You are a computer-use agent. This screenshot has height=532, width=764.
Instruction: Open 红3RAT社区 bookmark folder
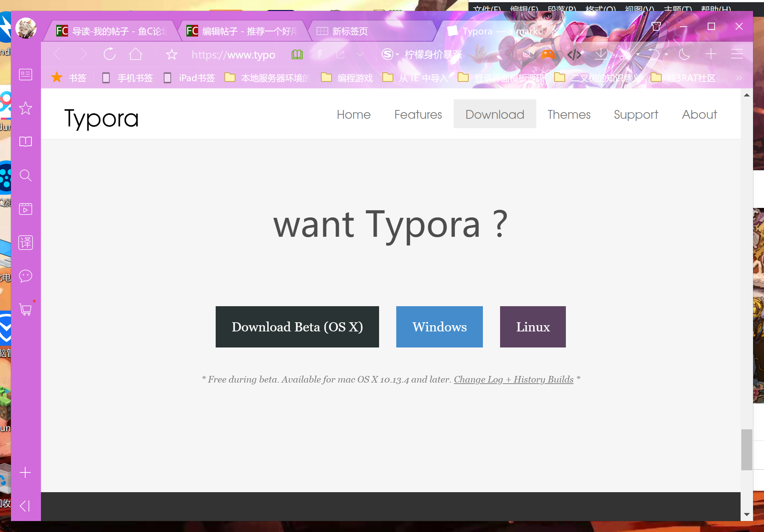click(x=683, y=77)
